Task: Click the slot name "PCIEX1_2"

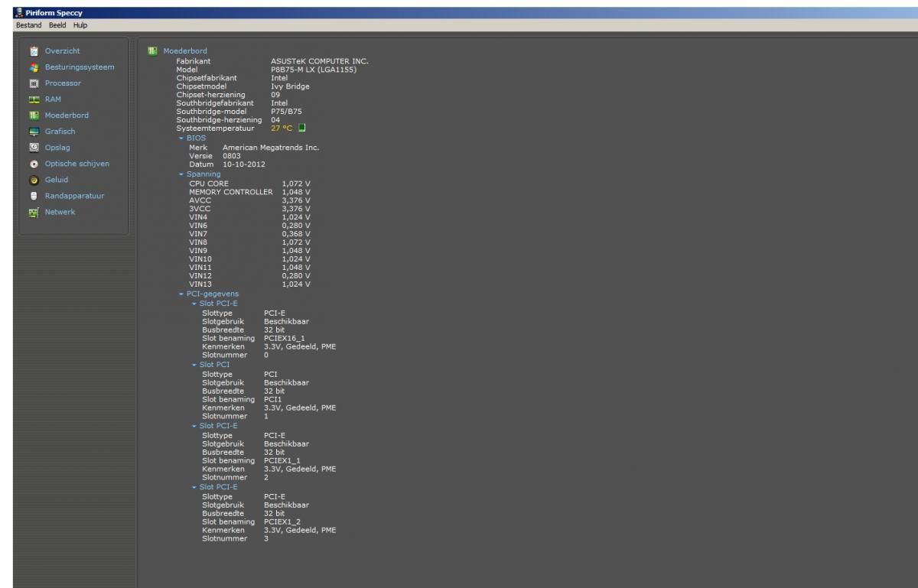Action: click(282, 521)
